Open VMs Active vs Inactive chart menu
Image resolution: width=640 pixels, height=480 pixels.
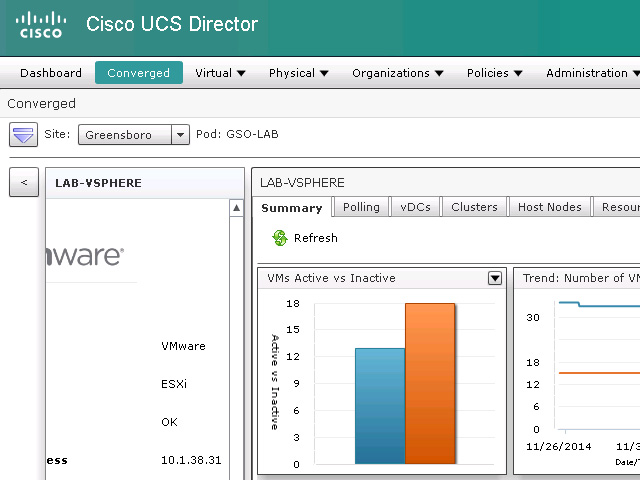click(x=494, y=278)
